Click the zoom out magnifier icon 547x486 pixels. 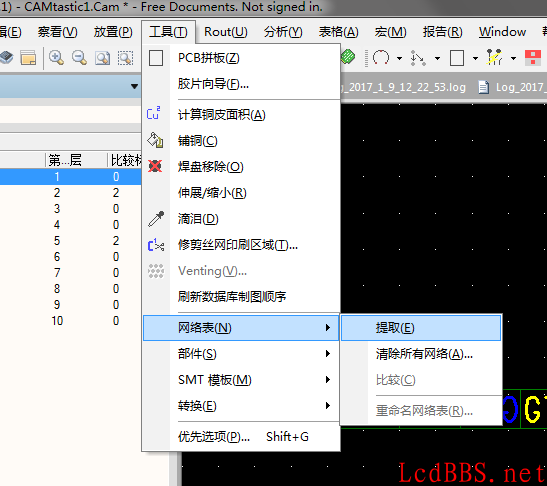click(80, 58)
